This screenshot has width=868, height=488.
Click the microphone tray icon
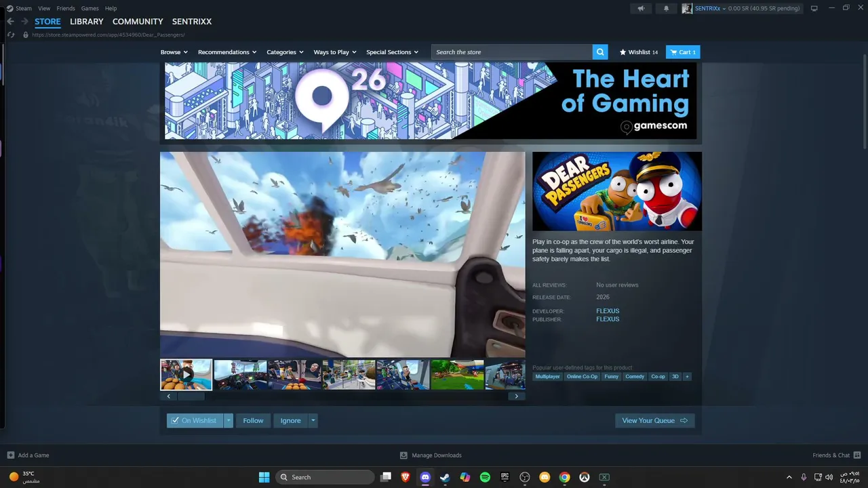point(804,477)
